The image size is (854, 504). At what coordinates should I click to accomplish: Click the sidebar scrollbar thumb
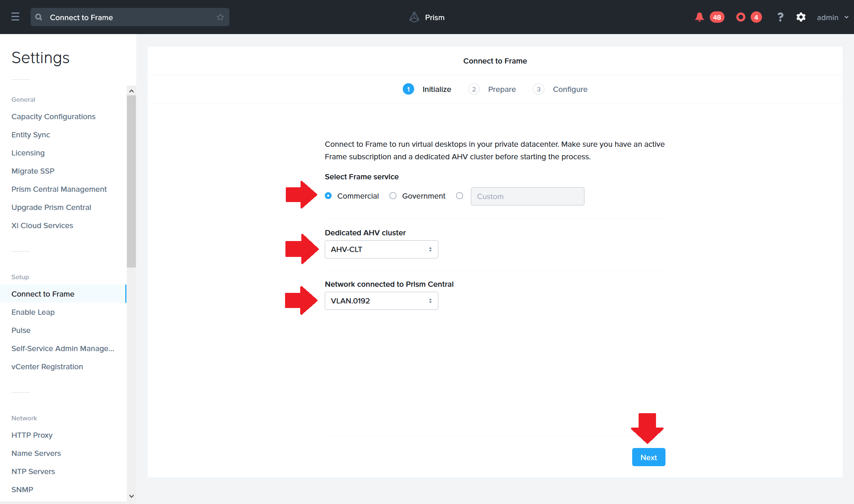tap(131, 181)
